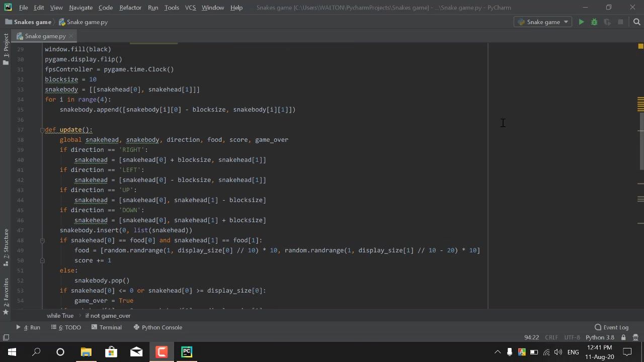The width and height of the screenshot is (644, 362).
Task: Collapse the if block fold at line 48
Action: point(42,240)
